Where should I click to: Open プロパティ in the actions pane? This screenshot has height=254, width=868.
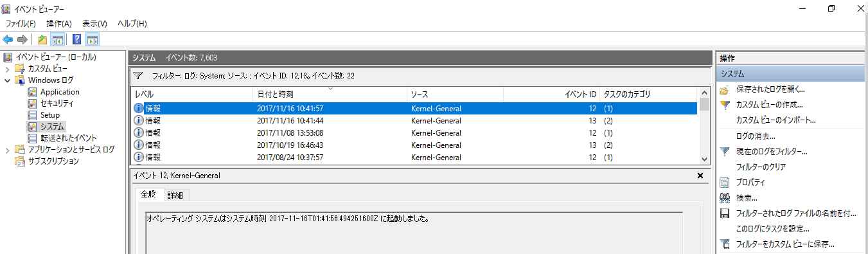750,183
